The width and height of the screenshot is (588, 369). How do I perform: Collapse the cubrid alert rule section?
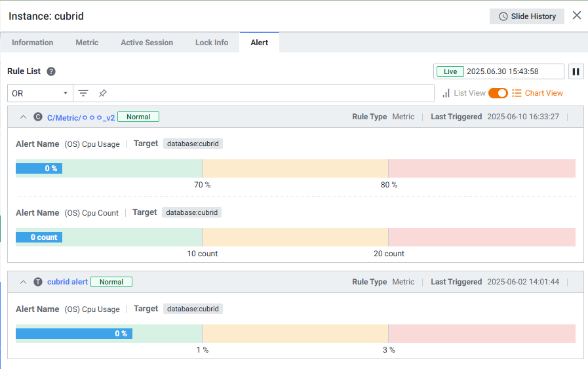pyautogui.click(x=23, y=282)
